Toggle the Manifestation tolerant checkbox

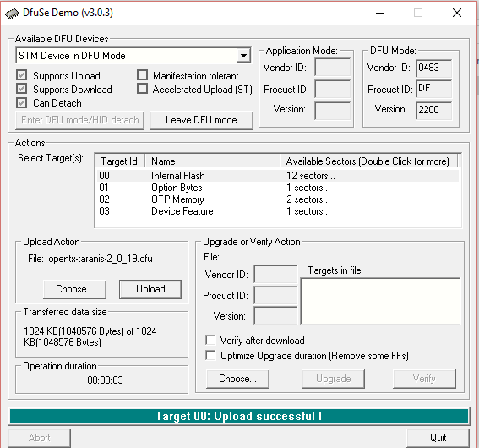coord(143,75)
